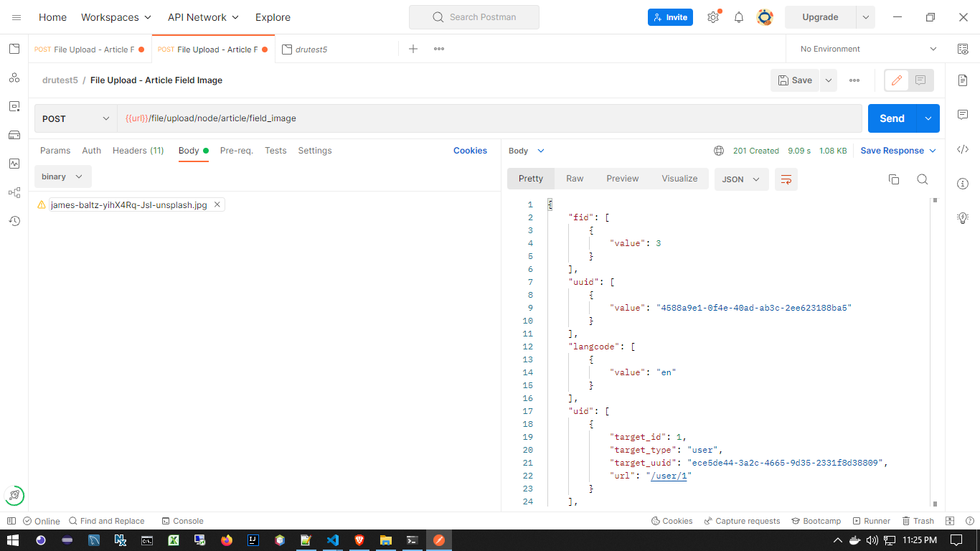
Task: Search the response with magnifier icon
Action: pyautogui.click(x=923, y=179)
